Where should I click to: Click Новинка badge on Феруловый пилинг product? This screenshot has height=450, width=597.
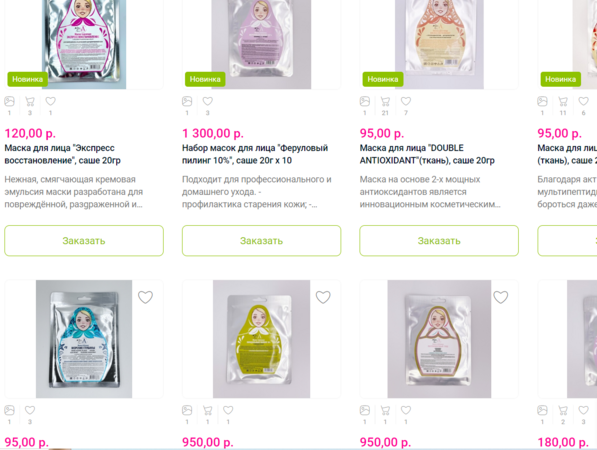pos(205,79)
